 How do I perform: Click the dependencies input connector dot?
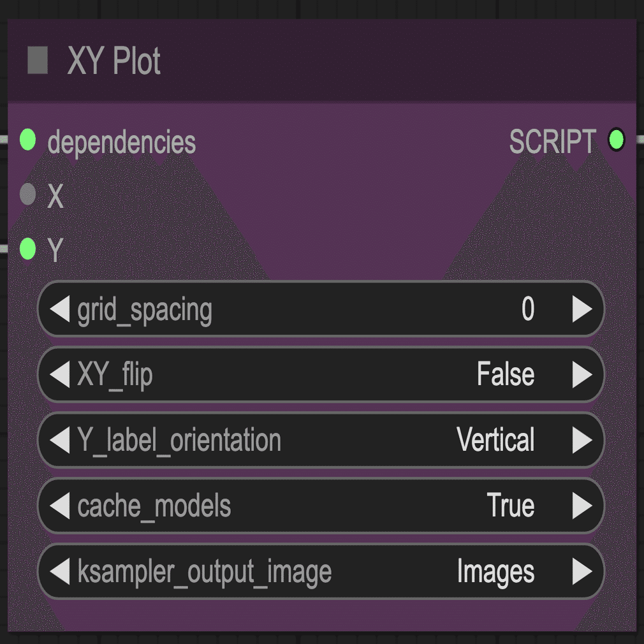tap(28, 140)
